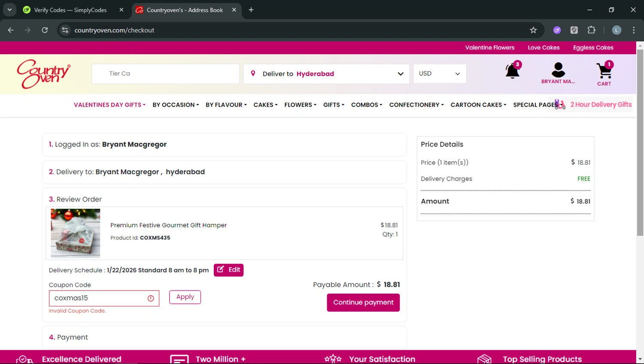Minimize the browser window
Image resolution: width=644 pixels, height=364 pixels.
(589, 9)
